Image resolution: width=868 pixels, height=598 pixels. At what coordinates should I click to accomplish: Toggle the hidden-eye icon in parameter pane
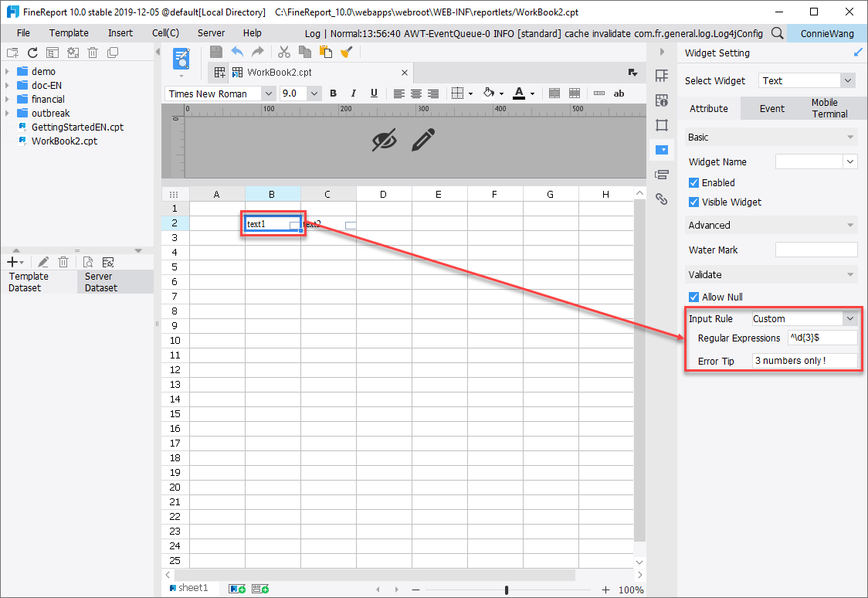384,140
